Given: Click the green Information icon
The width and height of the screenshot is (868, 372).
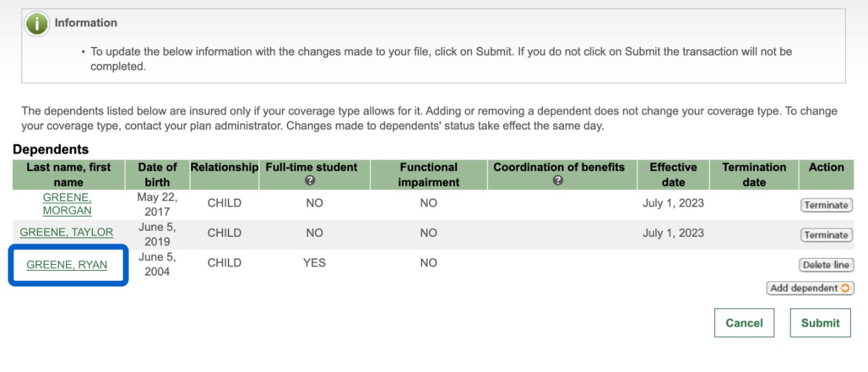Looking at the screenshot, I should [37, 24].
